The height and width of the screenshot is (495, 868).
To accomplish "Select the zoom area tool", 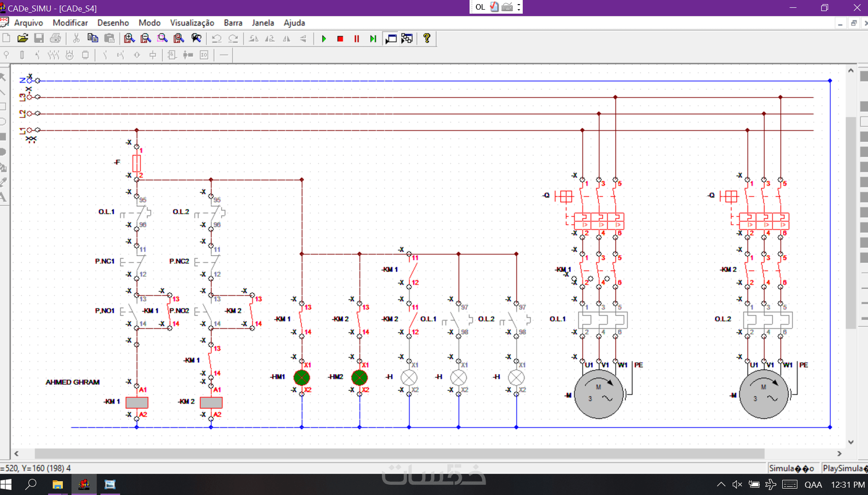I will 162,38.
